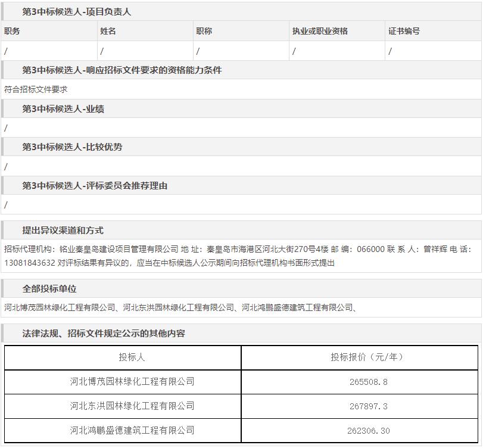Click the 法律法规、招标文件规定公示的其他内容 header
Screen dimensions: 483x448
(104, 334)
